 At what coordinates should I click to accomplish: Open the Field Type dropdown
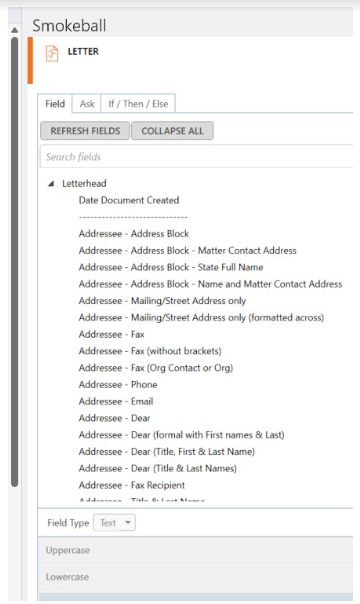click(x=114, y=523)
